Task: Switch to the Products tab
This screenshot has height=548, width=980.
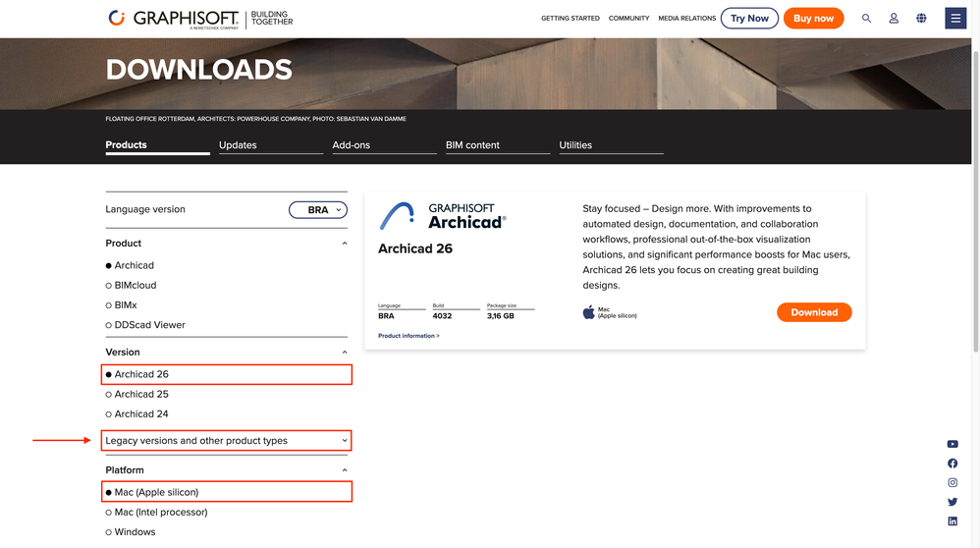Action: pos(157,145)
